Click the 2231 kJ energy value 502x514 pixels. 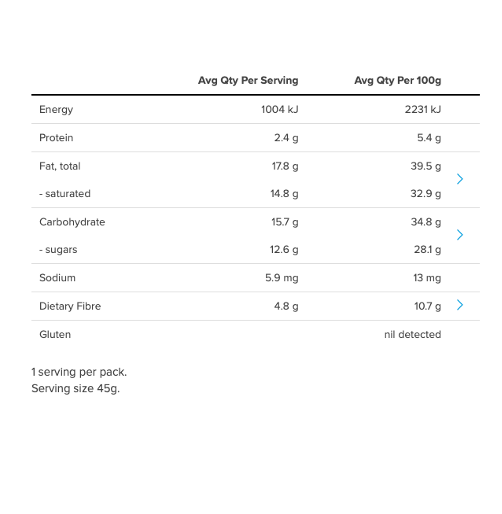pos(423,109)
